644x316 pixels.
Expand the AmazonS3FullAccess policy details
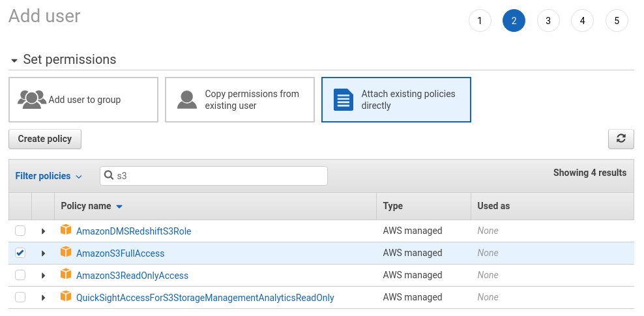[43, 253]
